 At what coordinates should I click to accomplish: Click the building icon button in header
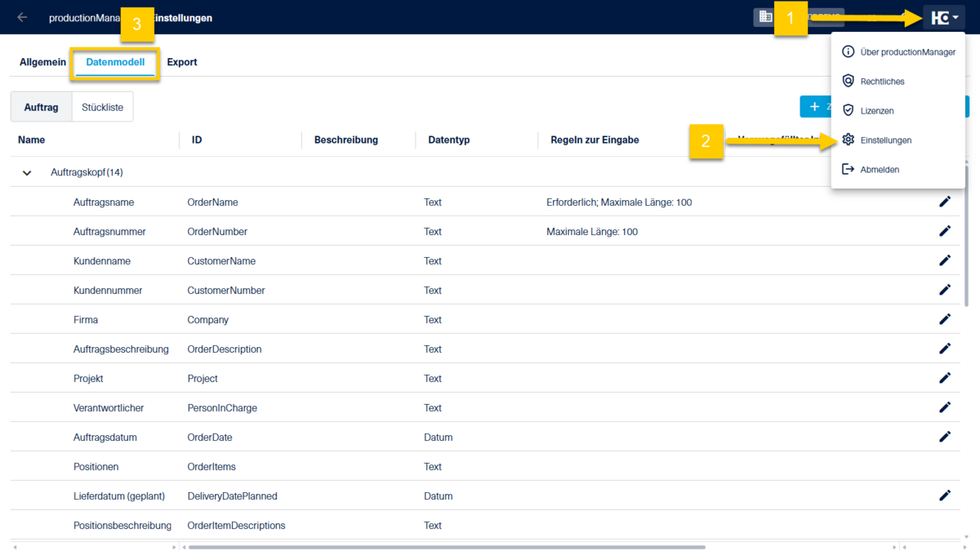pyautogui.click(x=765, y=17)
